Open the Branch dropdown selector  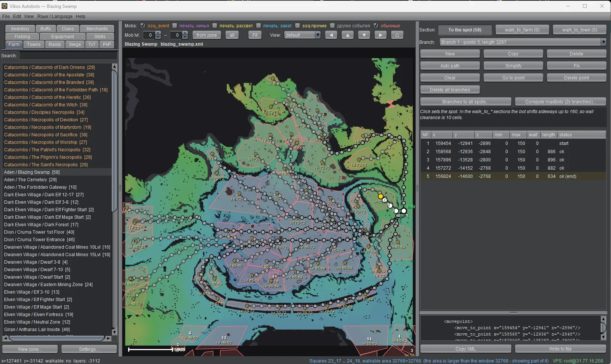click(x=523, y=42)
